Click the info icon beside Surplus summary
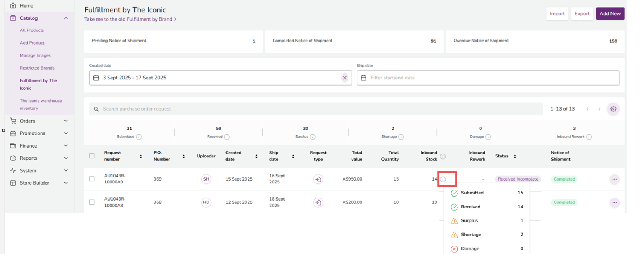 click(x=313, y=137)
